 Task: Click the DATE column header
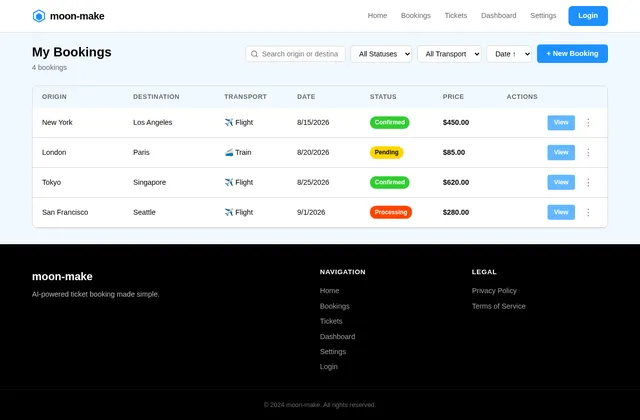[306, 97]
